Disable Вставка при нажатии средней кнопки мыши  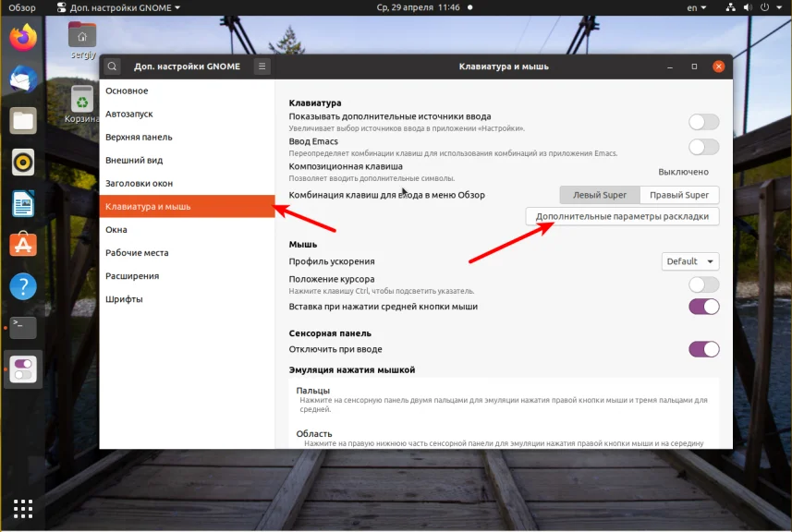(x=703, y=307)
